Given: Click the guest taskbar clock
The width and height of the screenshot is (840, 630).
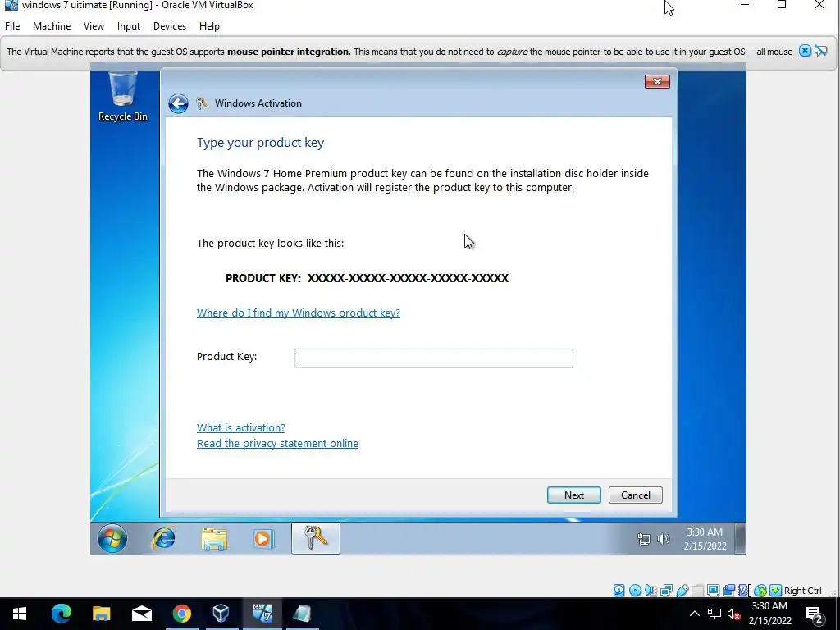Looking at the screenshot, I should 705,539.
